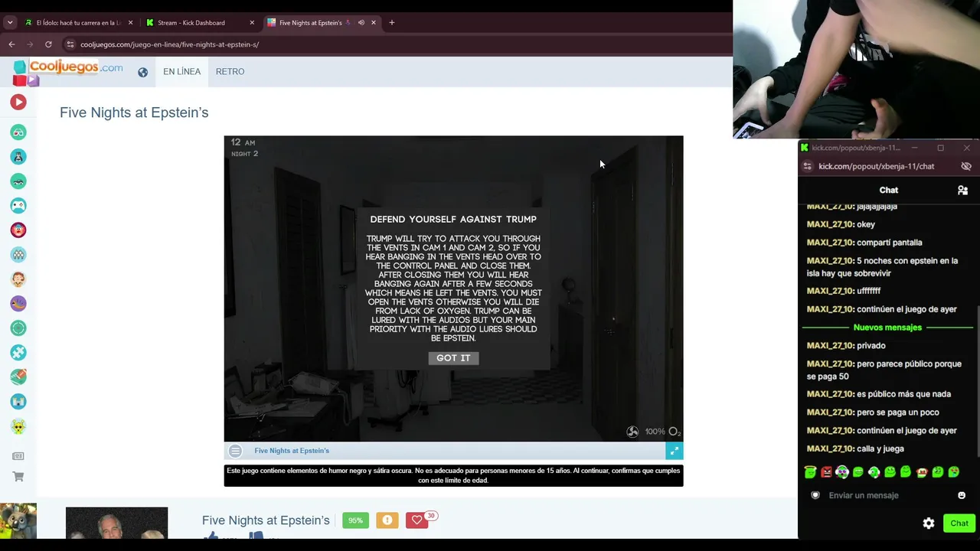Open the castle tower category icon

18,402
